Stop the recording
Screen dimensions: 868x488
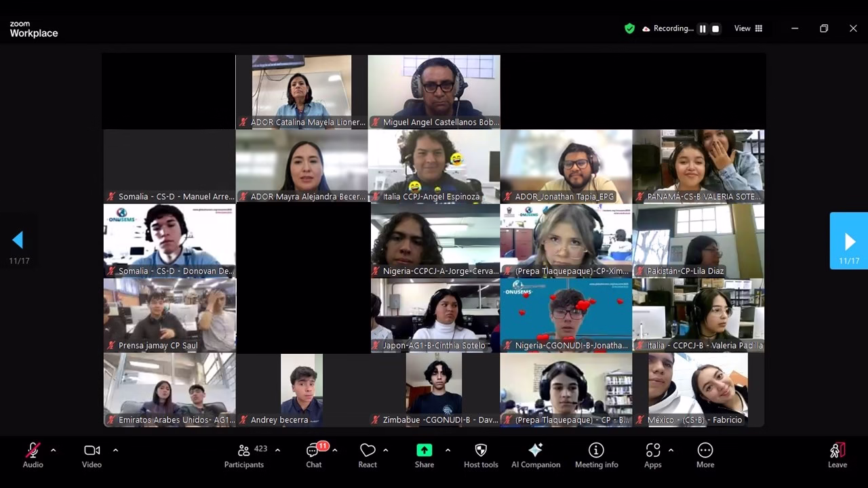[715, 28]
